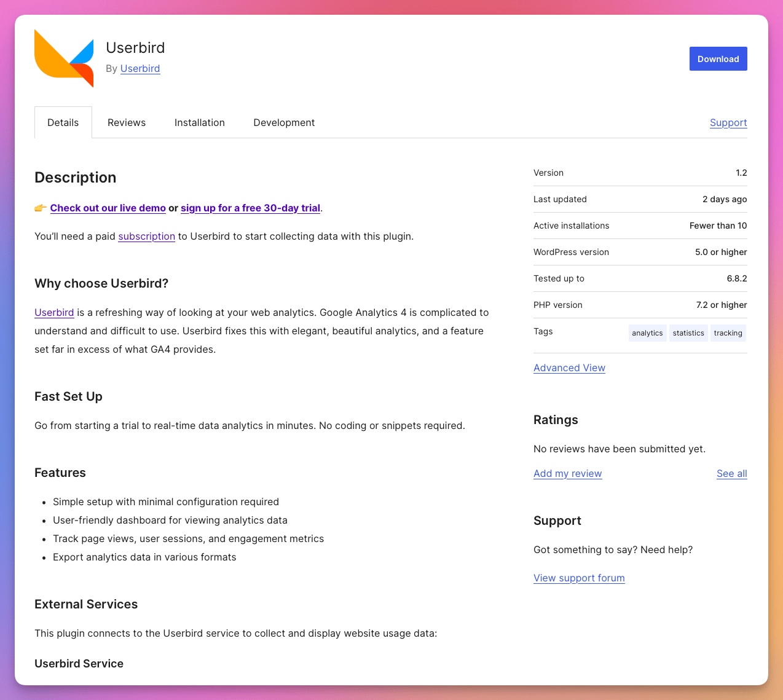Click the Userbird logo icon
Image resolution: width=783 pixels, height=700 pixels.
click(63, 58)
